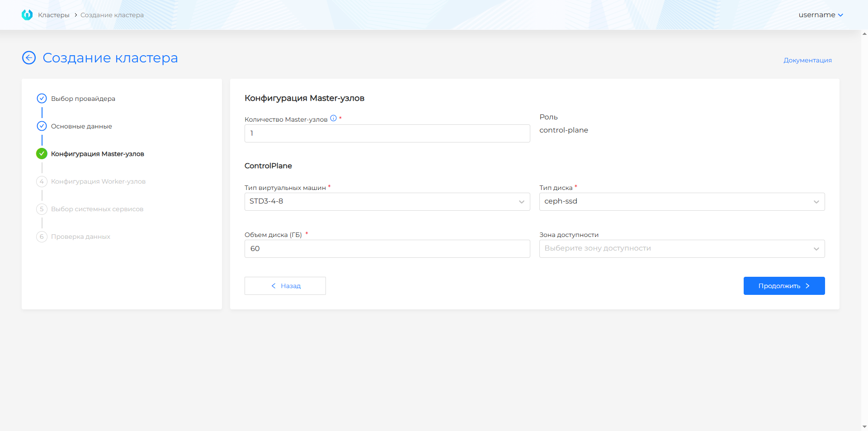Open the Тип виртуальных машин dropdown
The height and width of the screenshot is (431, 868).
pyautogui.click(x=387, y=202)
